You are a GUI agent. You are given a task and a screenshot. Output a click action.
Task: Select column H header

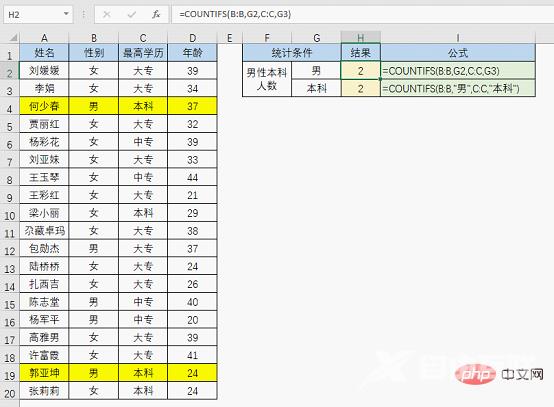360,38
